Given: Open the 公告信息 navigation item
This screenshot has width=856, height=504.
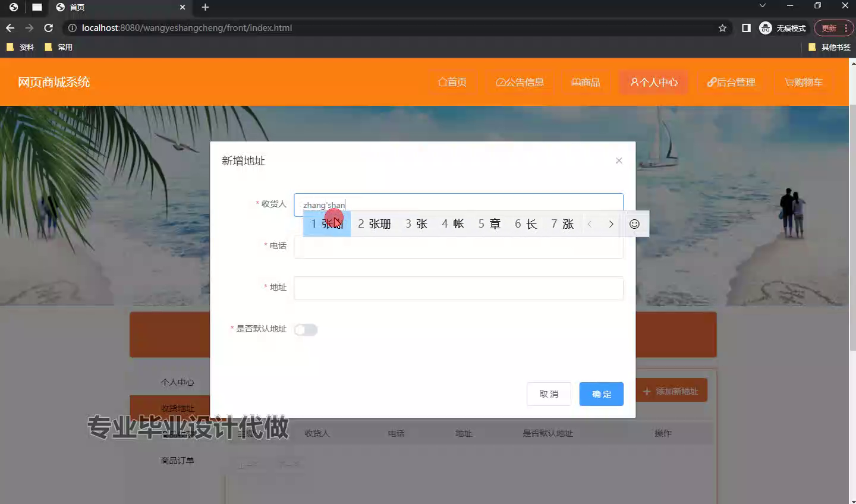Looking at the screenshot, I should 520,82.
